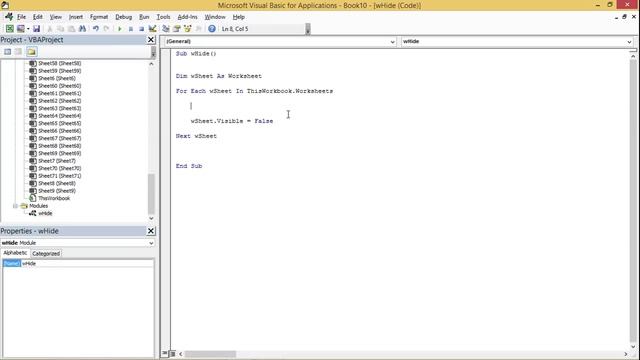The width and height of the screenshot is (640, 360).
Task: Click the Full Module View button
Action: coord(173,353)
